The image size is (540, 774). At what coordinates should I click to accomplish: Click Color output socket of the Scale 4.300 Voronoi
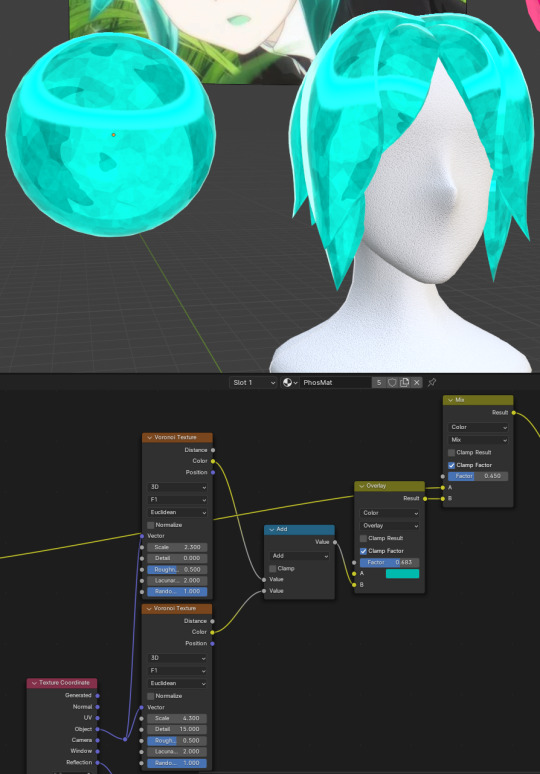(x=212, y=632)
